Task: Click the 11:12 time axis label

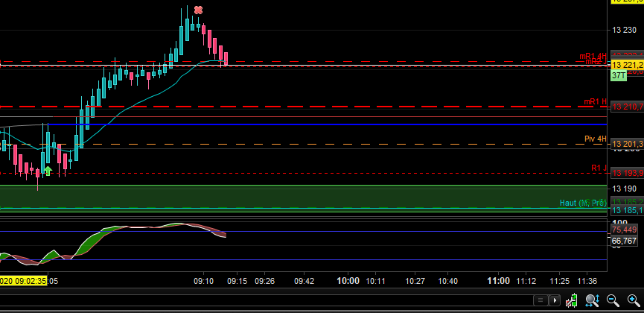Action: point(526,282)
